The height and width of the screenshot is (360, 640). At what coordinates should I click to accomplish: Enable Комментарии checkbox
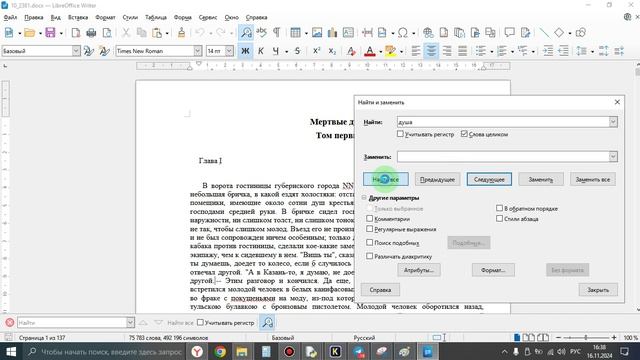tap(369, 219)
